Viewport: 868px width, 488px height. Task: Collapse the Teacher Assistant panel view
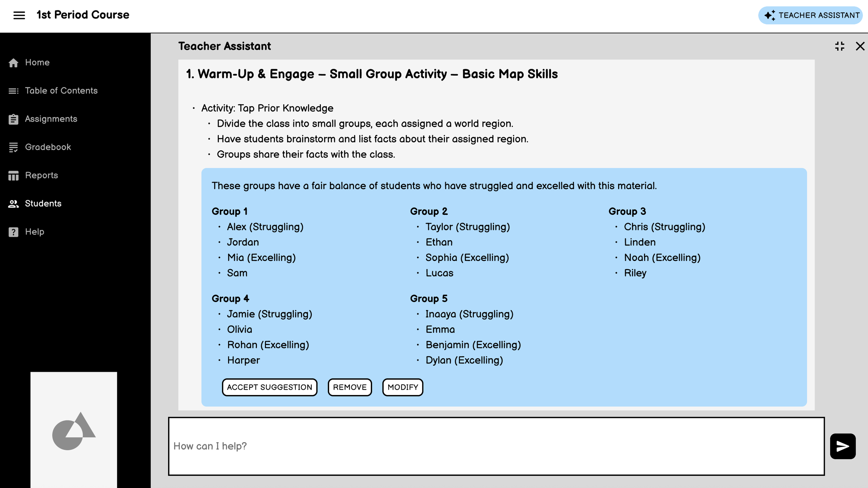[x=840, y=46]
